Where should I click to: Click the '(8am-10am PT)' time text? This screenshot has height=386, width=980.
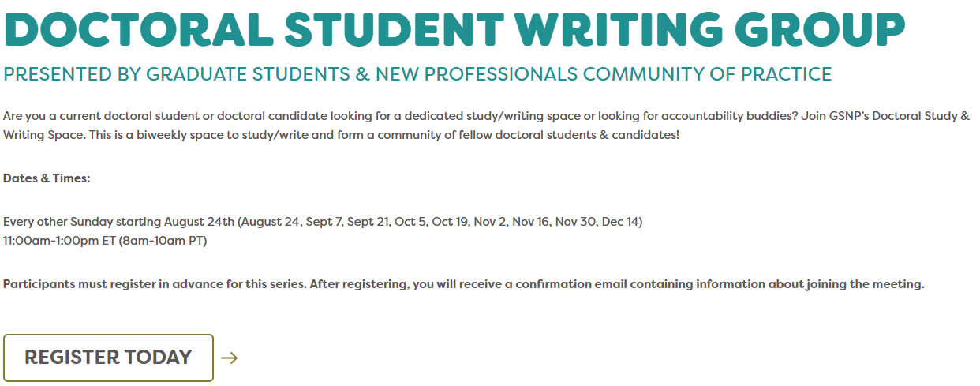pos(163,241)
